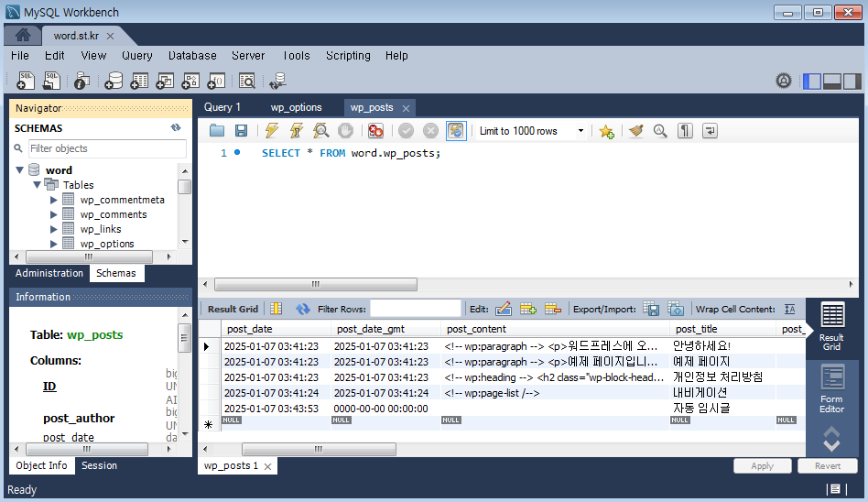This screenshot has height=502, width=868.
Task: Expand wp_commentmeta table node
Action: (54, 200)
